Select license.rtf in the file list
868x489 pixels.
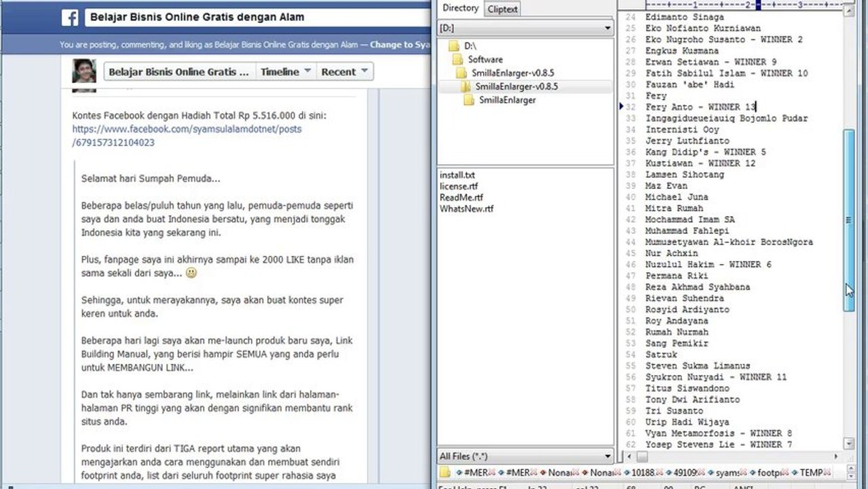point(458,186)
